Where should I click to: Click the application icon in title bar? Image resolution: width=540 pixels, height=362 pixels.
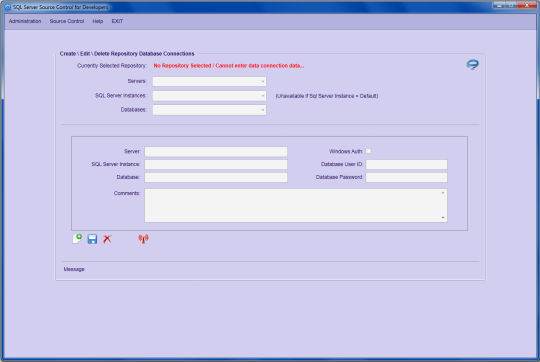(x=8, y=7)
